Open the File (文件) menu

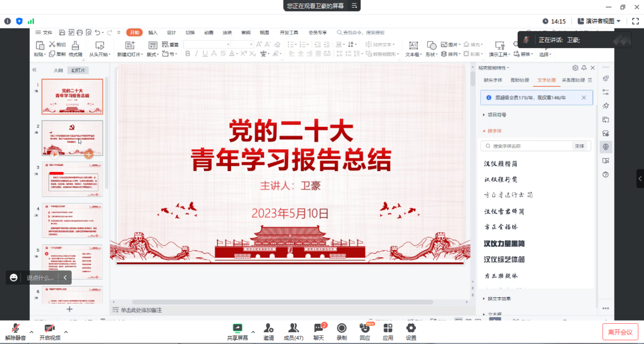point(45,32)
